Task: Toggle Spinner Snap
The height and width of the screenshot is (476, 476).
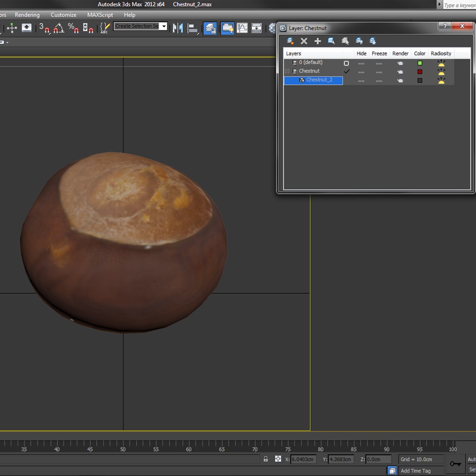Action: point(88,28)
